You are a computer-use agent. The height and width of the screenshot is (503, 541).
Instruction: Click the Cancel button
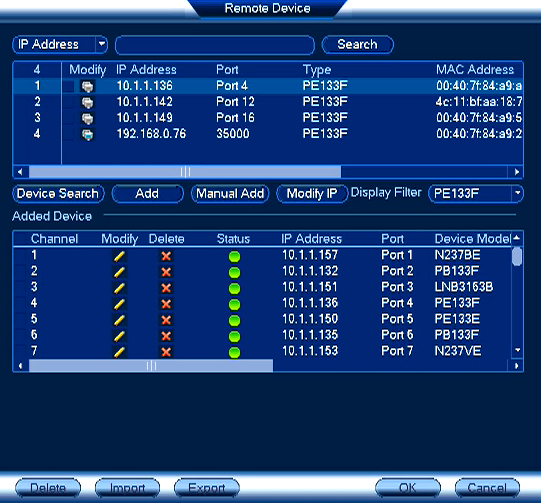(x=487, y=488)
